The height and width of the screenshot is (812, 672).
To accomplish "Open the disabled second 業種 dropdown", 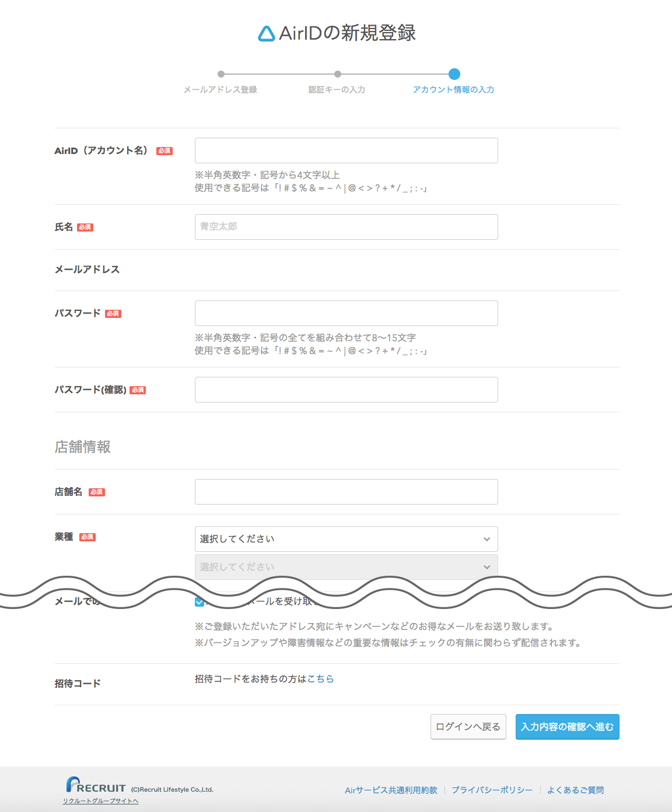I will [x=346, y=566].
